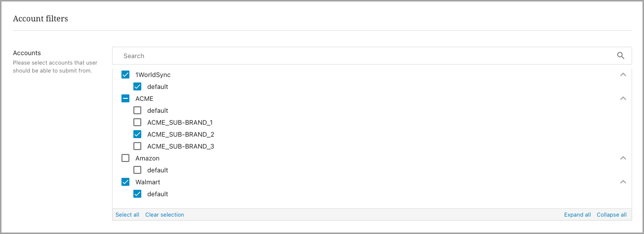
Task: Click the search magnifier icon
Action: click(621, 56)
